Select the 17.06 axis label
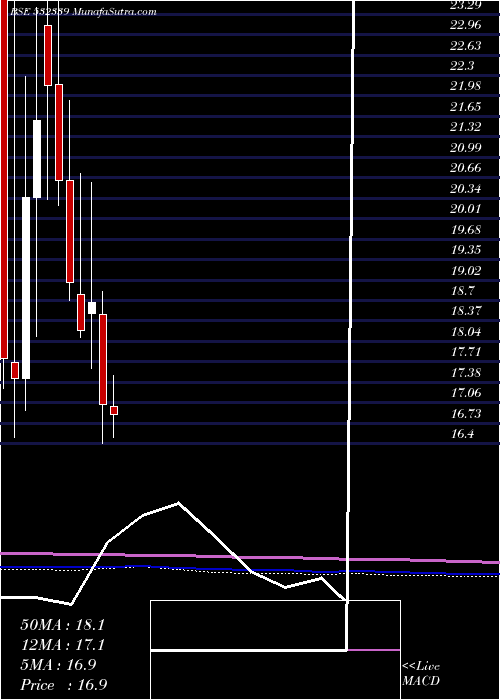This screenshot has height=700, width=500. pos(466,393)
